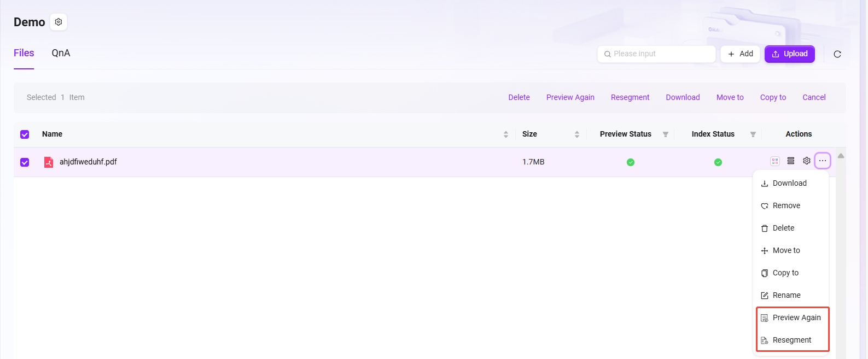Image resolution: width=868 pixels, height=359 pixels.
Task: Click the green Preview Status checkmark
Action: [631, 162]
